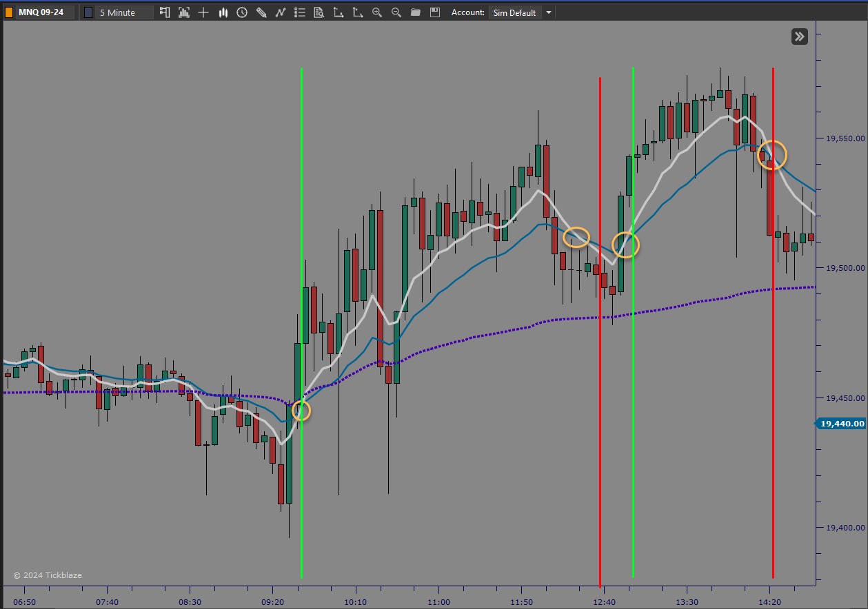
Task: Click the 19,450.00 price axis label
Action: [x=845, y=398]
